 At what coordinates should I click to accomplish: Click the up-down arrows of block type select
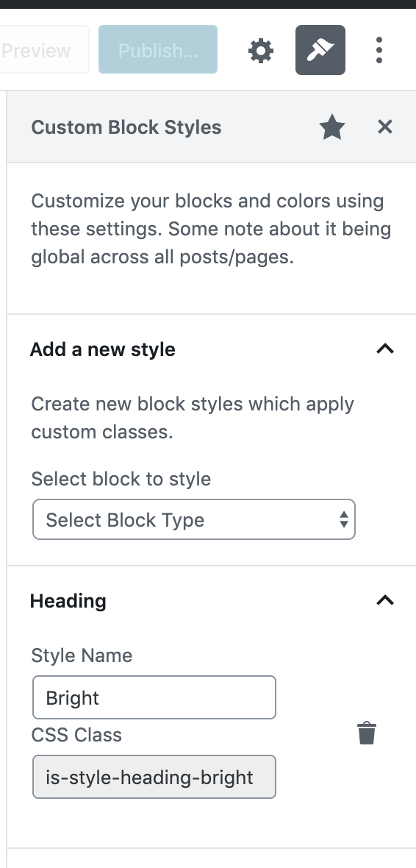pyautogui.click(x=343, y=520)
